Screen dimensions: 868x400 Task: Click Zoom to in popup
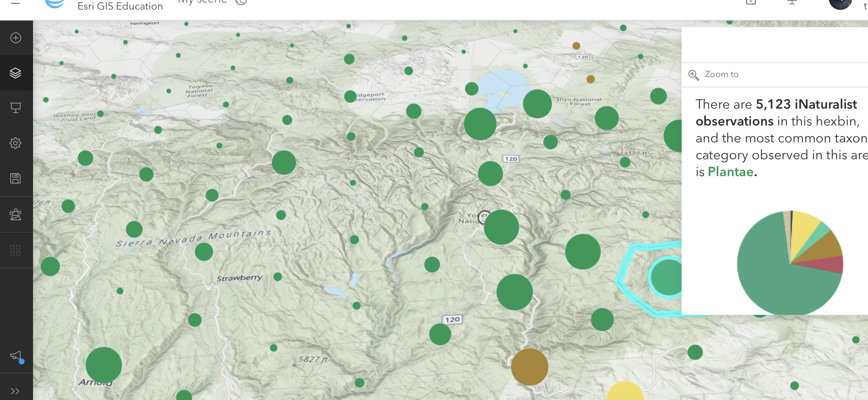(x=713, y=74)
